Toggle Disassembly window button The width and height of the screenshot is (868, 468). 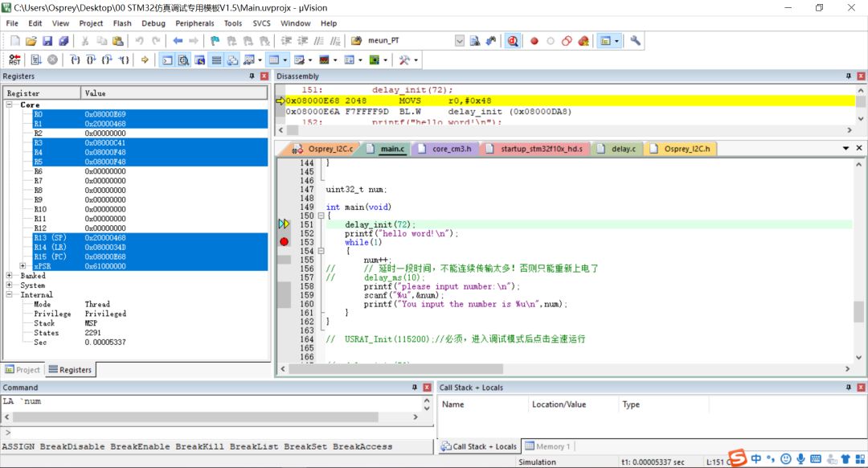tap(184, 60)
